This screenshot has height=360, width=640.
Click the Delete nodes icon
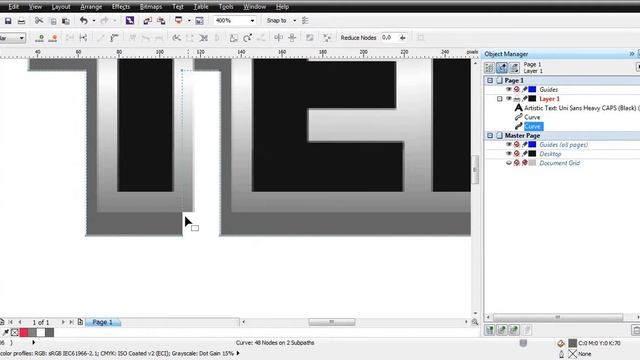(x=53, y=38)
